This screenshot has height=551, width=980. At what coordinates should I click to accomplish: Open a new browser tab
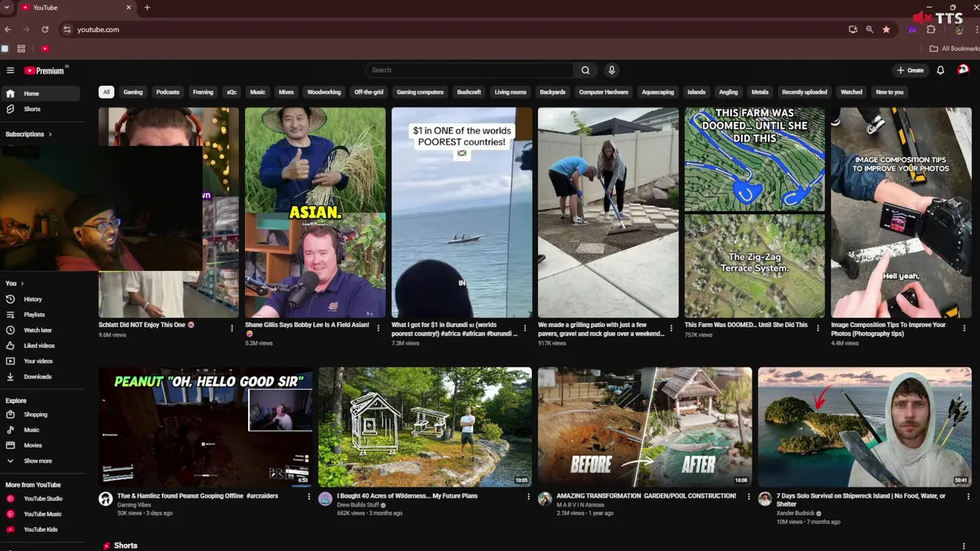pos(147,8)
